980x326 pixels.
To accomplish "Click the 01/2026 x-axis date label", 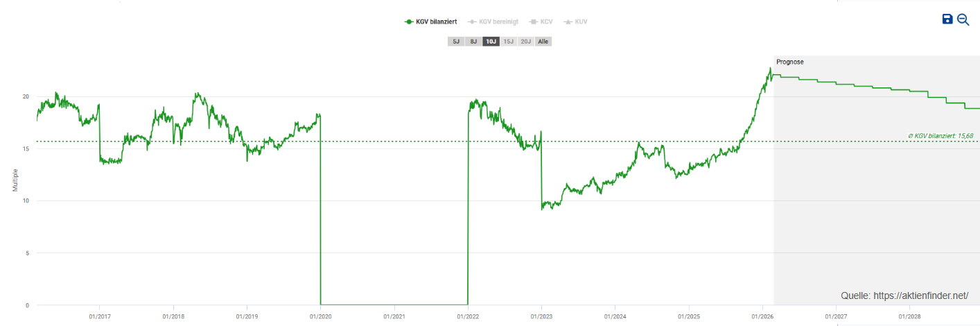I will 762,316.
